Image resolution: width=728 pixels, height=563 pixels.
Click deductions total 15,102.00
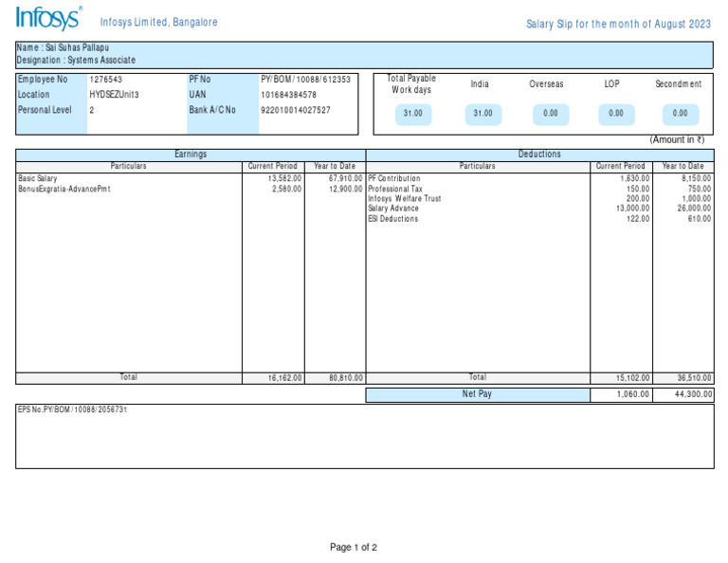click(633, 378)
